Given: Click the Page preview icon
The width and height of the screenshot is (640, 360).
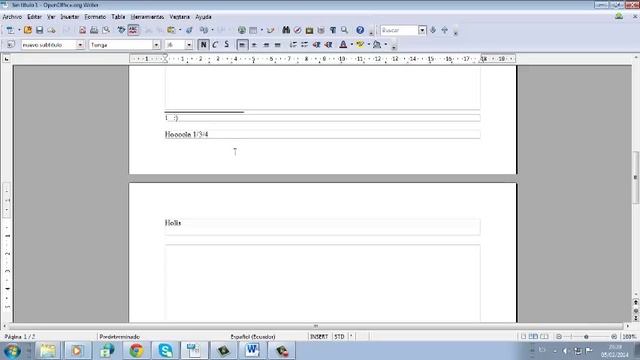Looking at the screenshot, I should pos(106,30).
